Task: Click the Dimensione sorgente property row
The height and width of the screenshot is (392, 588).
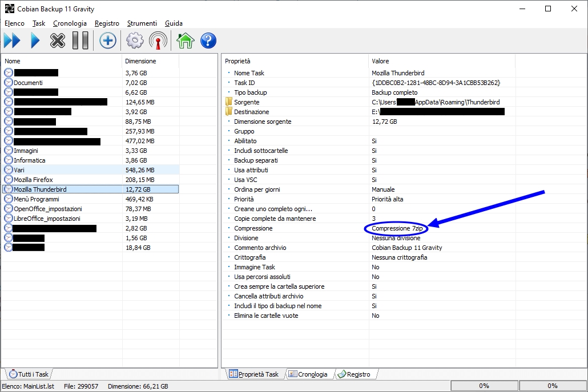Action: click(263, 122)
